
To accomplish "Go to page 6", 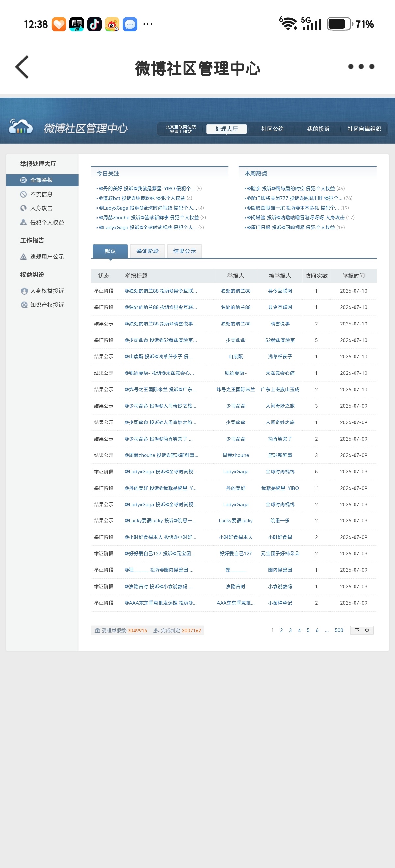I will [317, 630].
